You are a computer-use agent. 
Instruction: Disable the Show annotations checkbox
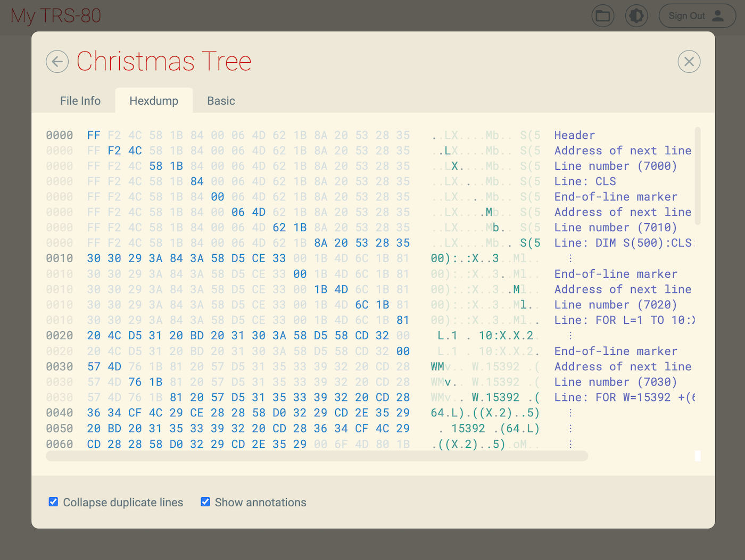pyautogui.click(x=205, y=502)
